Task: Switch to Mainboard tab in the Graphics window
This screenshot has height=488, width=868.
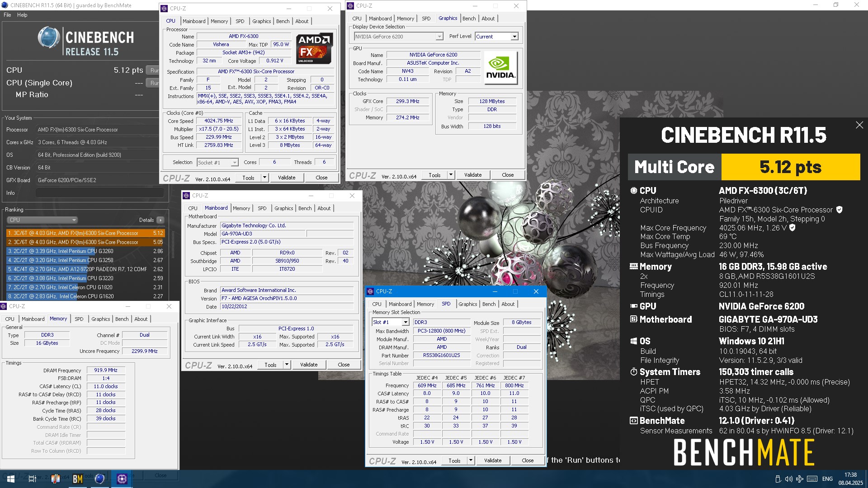Action: click(x=380, y=19)
